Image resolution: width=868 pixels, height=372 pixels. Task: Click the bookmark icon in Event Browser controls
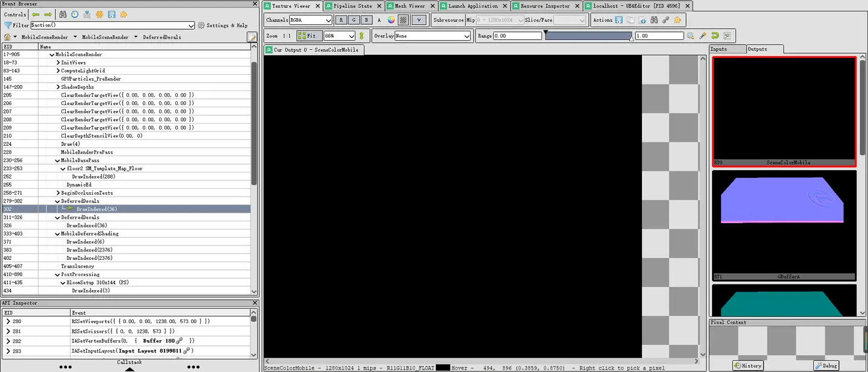point(87,14)
